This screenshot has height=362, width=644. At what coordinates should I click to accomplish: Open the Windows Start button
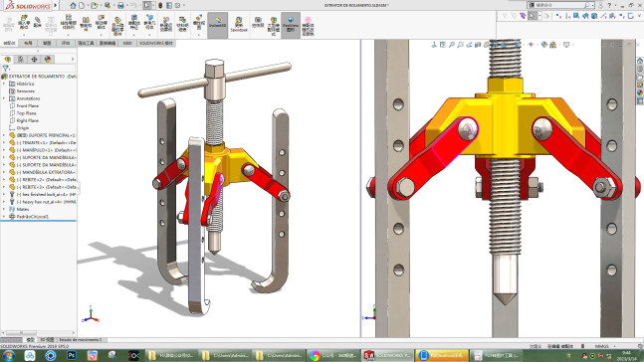point(9,355)
